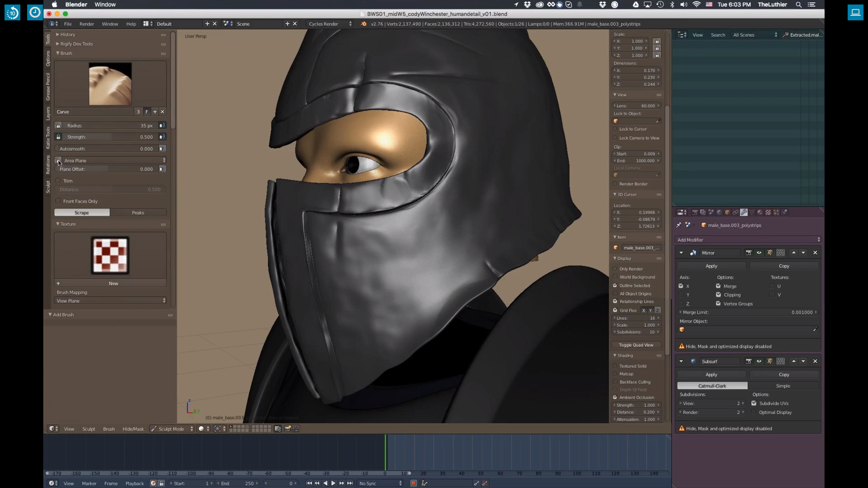Open the Material properties tab icon
The height and width of the screenshot is (488, 868).
[760, 212]
